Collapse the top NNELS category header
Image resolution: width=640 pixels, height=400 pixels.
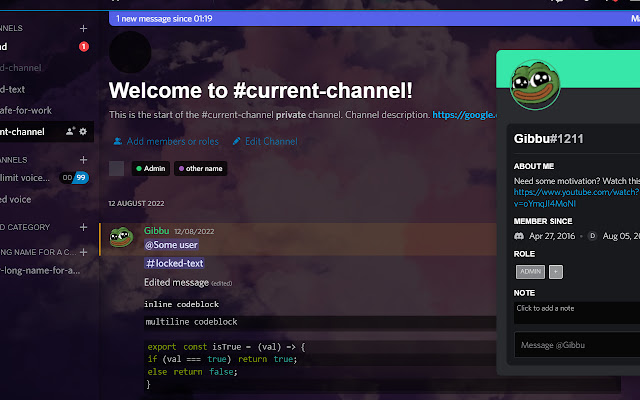[11, 28]
